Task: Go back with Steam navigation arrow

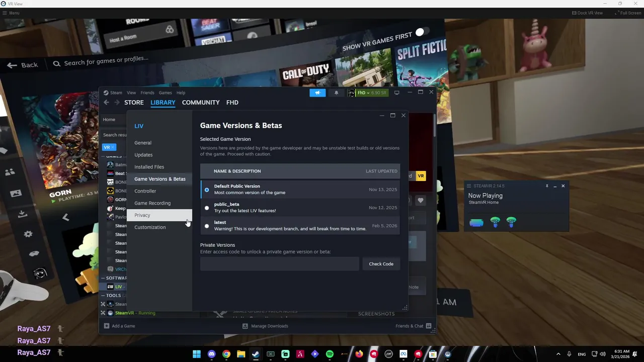Action: tap(106, 103)
